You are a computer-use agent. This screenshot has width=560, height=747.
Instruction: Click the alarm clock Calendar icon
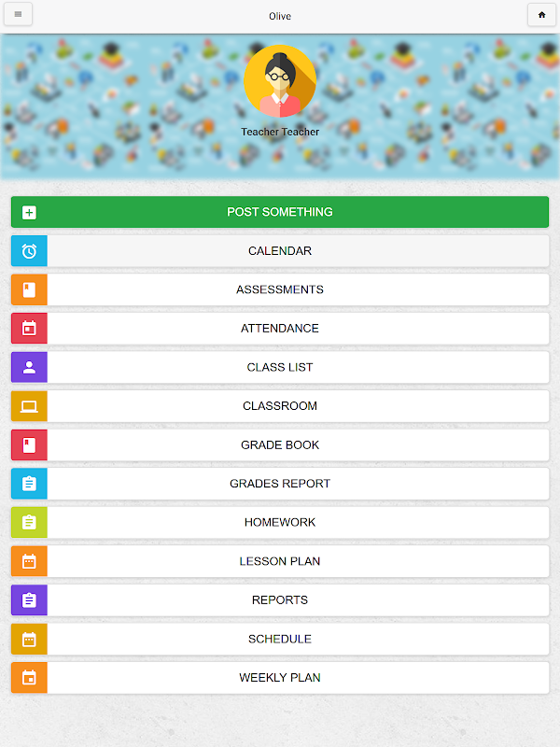(29, 251)
